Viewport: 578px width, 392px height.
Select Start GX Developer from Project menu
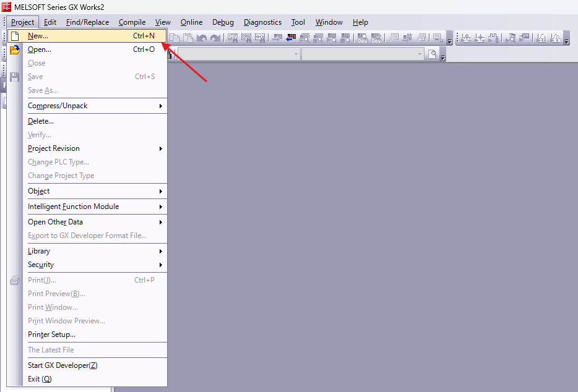(x=63, y=365)
